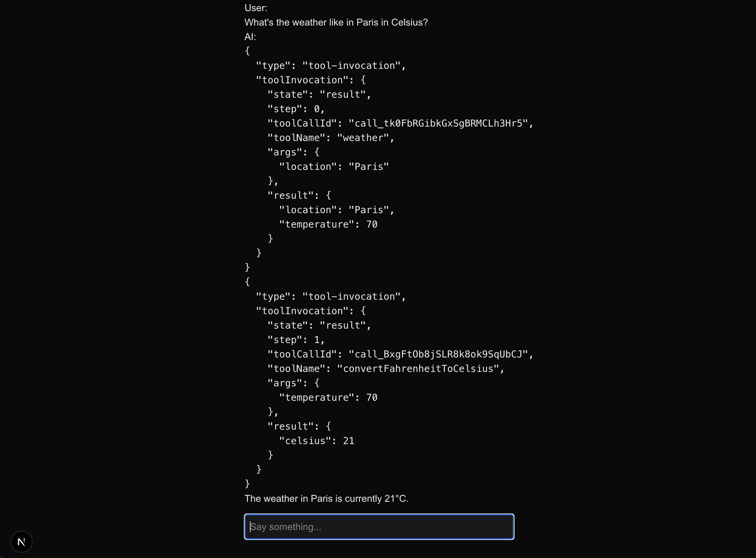Click the "User:" label

point(256,8)
